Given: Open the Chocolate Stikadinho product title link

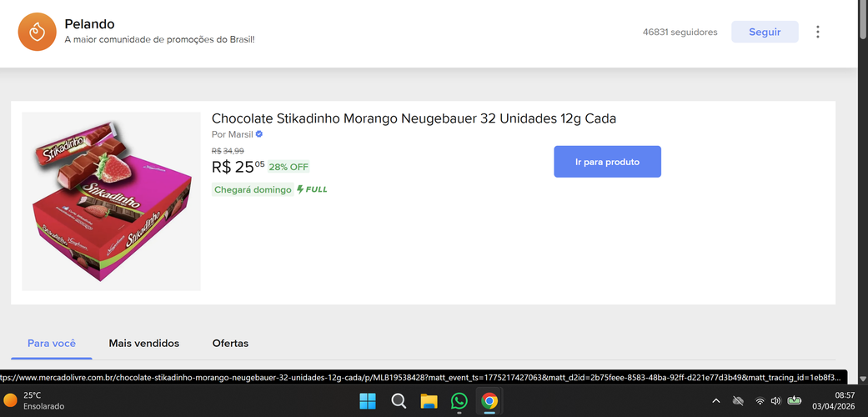Looking at the screenshot, I should 414,118.
